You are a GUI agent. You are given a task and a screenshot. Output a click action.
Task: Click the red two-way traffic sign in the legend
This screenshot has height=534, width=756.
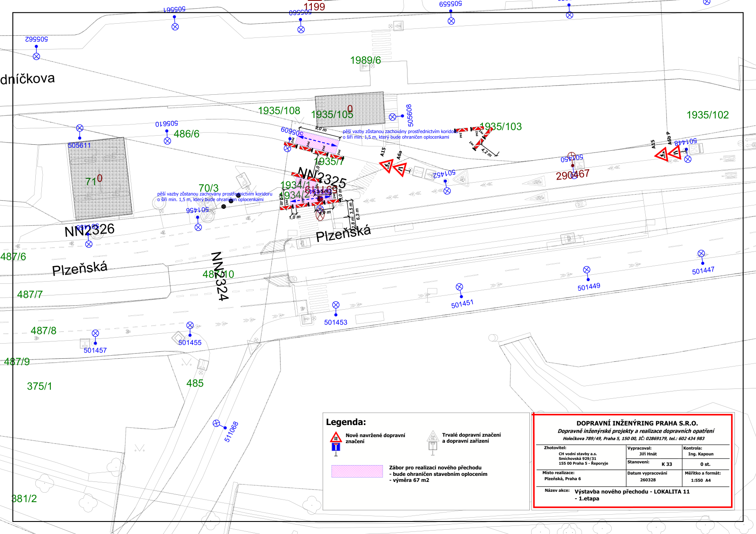tap(336, 438)
